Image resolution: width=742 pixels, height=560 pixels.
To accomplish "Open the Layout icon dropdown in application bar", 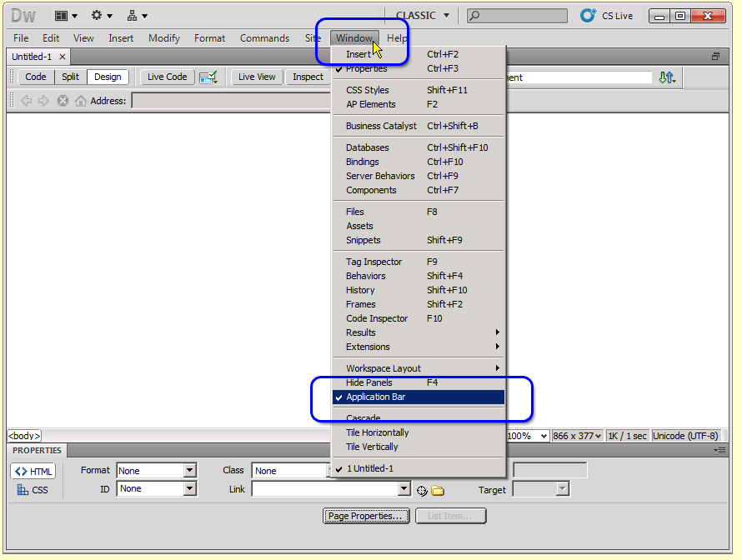I will [66, 16].
